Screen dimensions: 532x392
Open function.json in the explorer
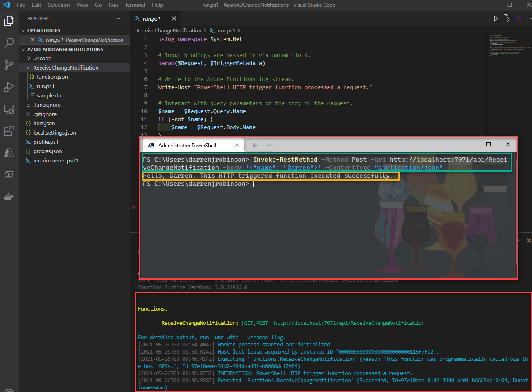pos(74,77)
